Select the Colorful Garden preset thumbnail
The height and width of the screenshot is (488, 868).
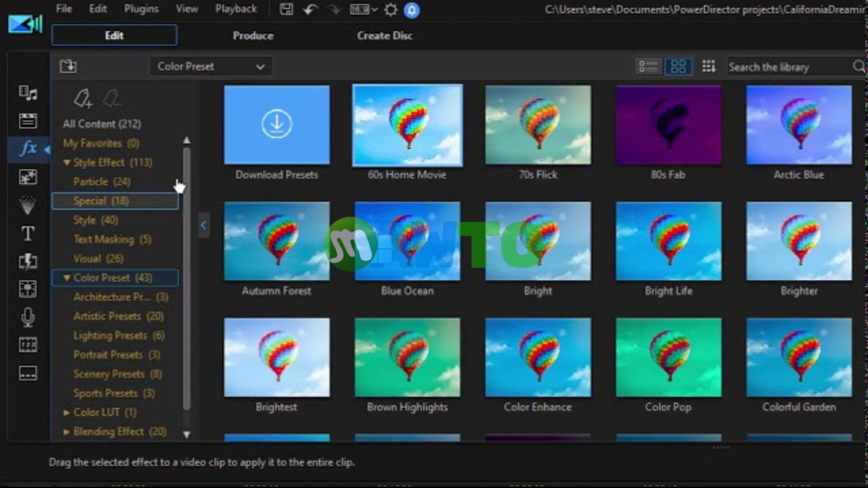[x=799, y=357]
